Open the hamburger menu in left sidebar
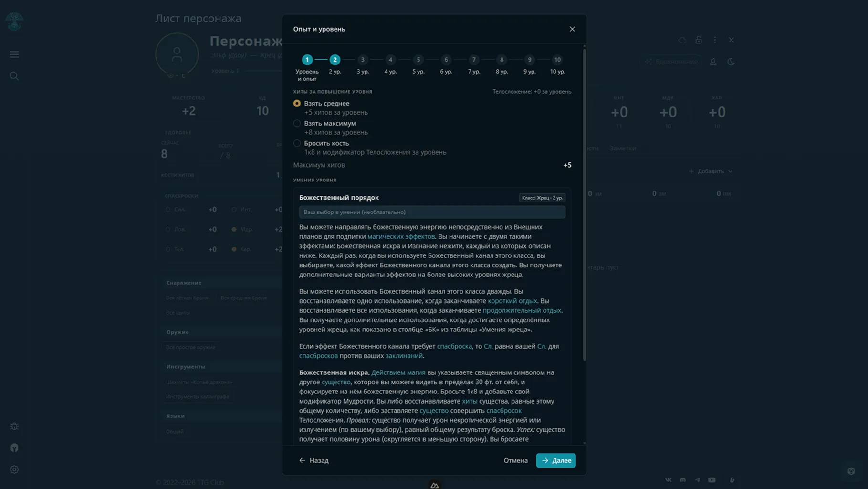The width and height of the screenshot is (868, 489). coord(14,54)
